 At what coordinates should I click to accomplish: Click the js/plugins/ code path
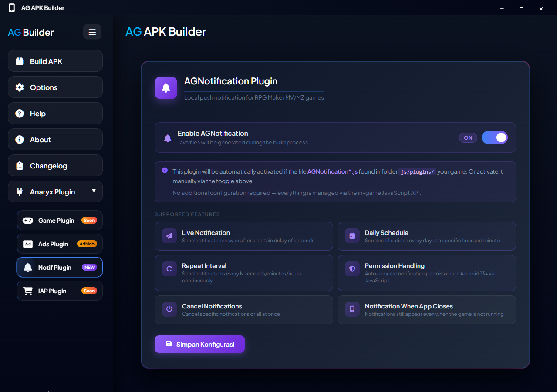pos(417,171)
